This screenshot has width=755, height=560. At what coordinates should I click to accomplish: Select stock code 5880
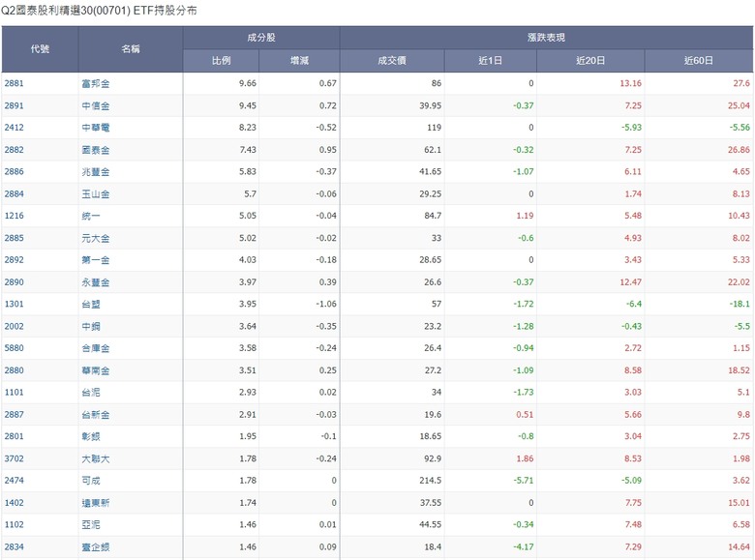coord(14,348)
